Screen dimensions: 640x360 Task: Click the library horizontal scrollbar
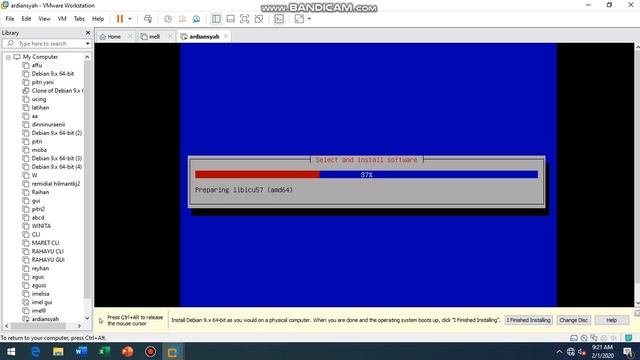click(38, 326)
